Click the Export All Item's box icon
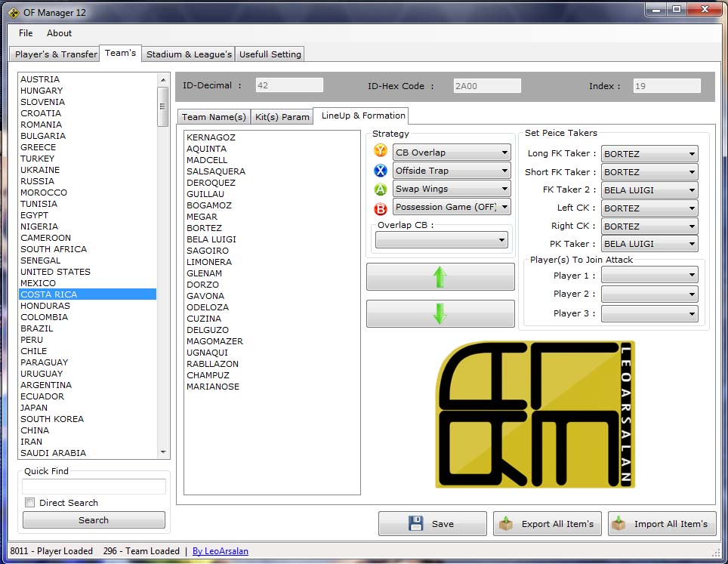 506,524
